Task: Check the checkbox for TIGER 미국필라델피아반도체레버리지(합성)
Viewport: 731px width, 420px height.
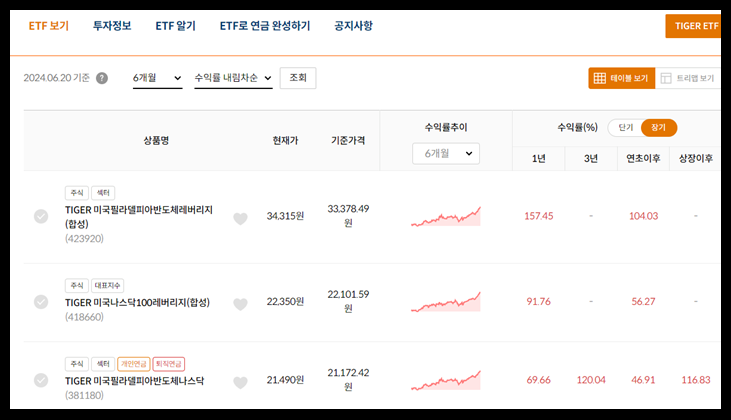Action: point(41,216)
